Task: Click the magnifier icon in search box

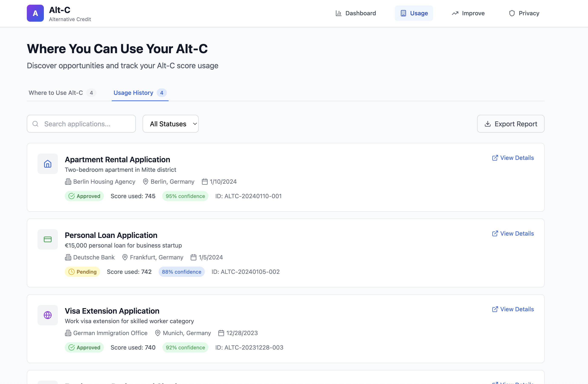Action: (36, 124)
